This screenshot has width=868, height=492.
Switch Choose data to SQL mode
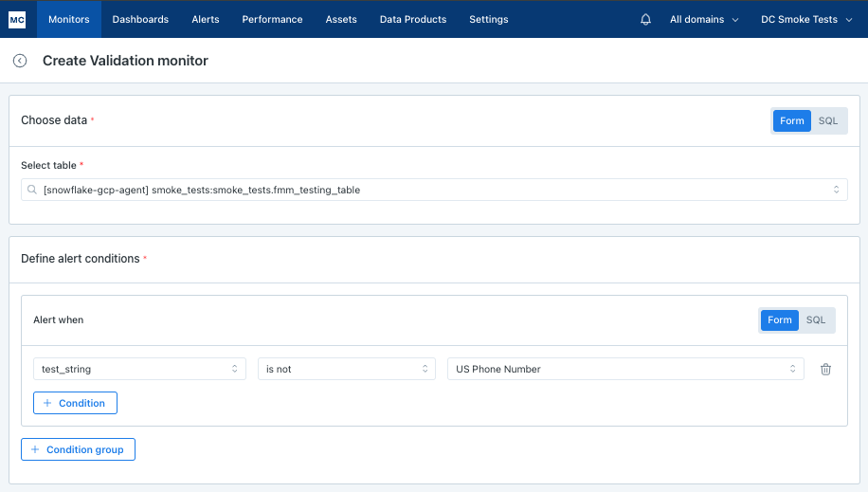827,120
